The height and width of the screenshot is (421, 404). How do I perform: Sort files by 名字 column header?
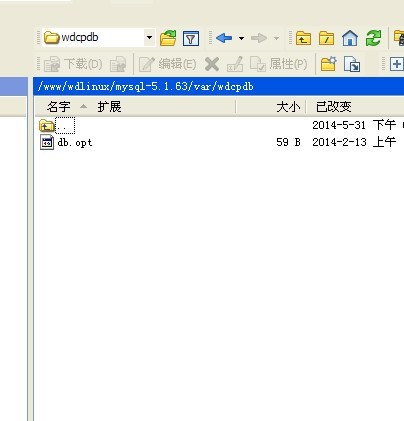[x=59, y=107]
